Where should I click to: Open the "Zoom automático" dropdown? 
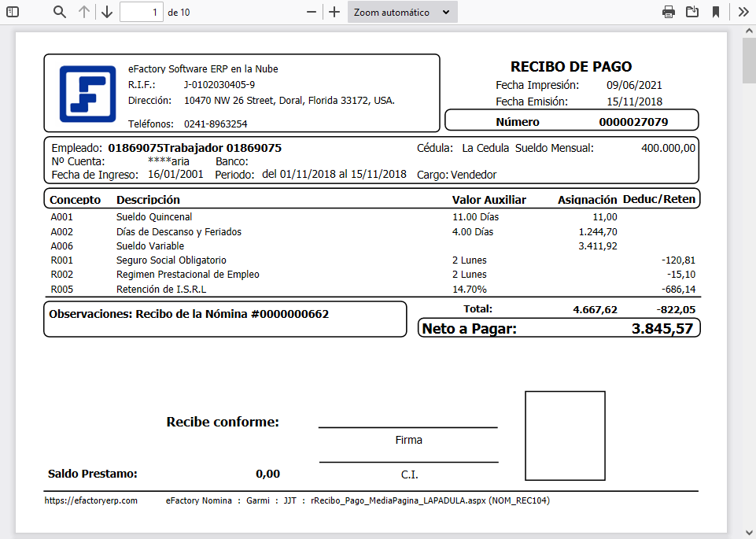coord(402,12)
